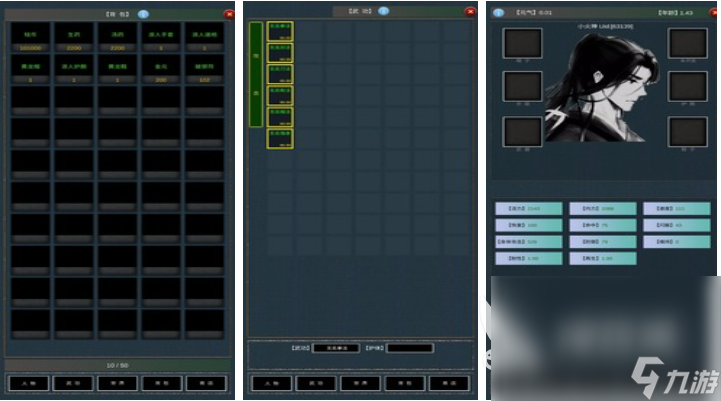Screen dimensions: 721x401
Task: Select first item in backpack second row
Action: (30, 69)
